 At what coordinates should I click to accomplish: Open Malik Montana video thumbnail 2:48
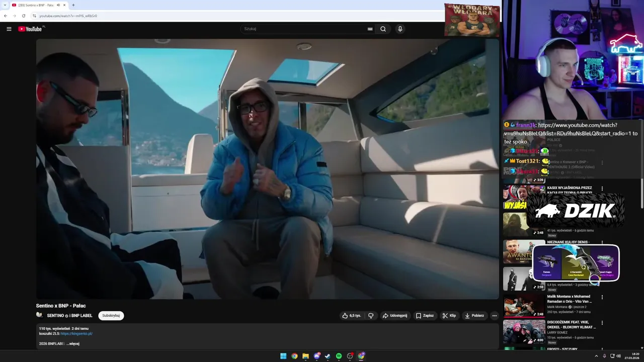pyautogui.click(x=524, y=306)
